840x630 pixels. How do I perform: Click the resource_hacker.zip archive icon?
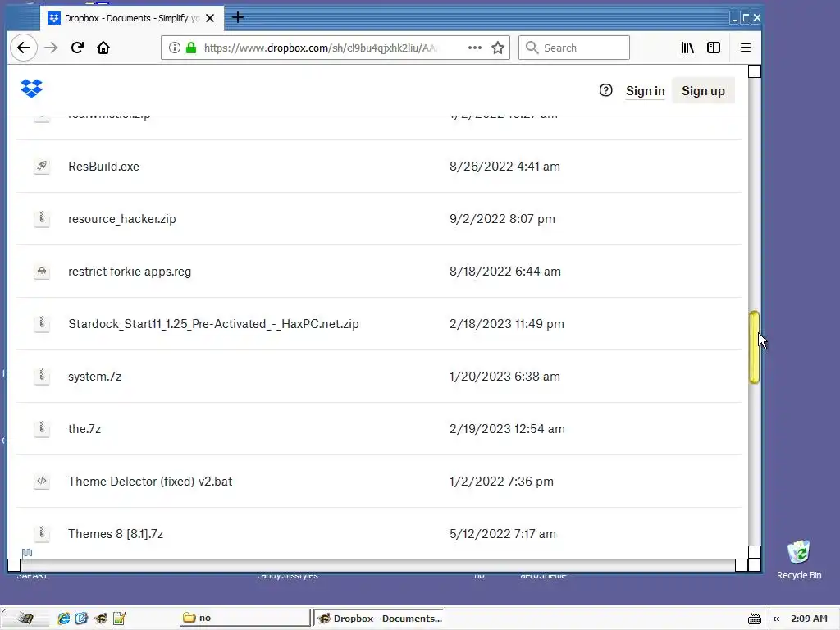pyautogui.click(x=42, y=218)
